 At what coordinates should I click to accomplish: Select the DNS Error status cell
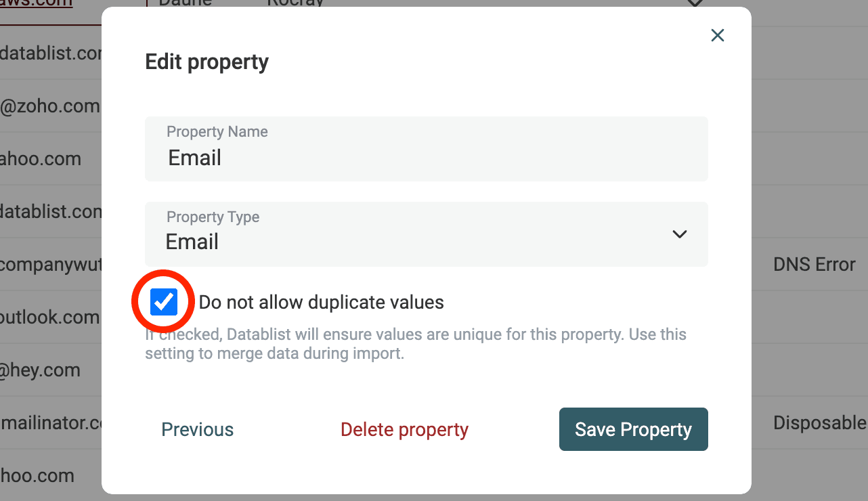[814, 264]
